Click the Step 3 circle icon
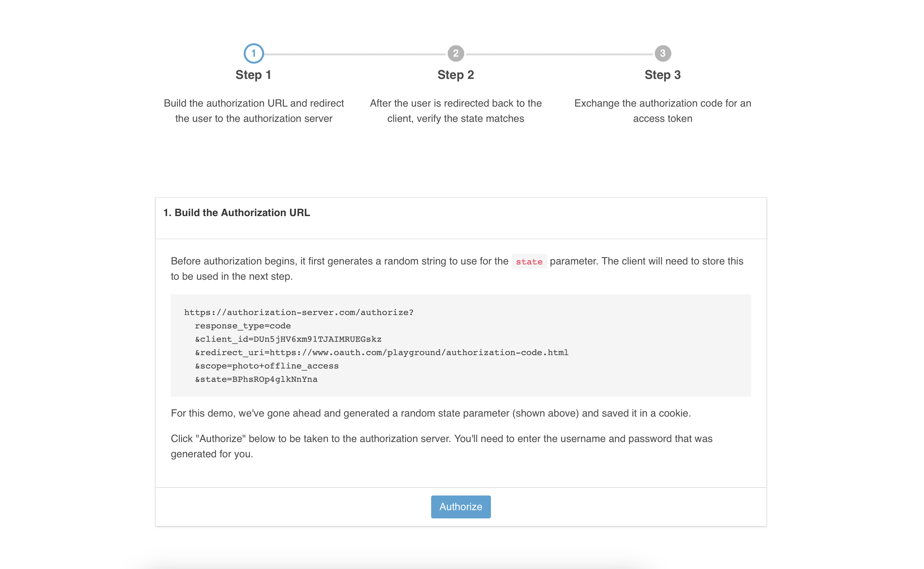Viewport: 924px width, 569px height. click(x=662, y=53)
